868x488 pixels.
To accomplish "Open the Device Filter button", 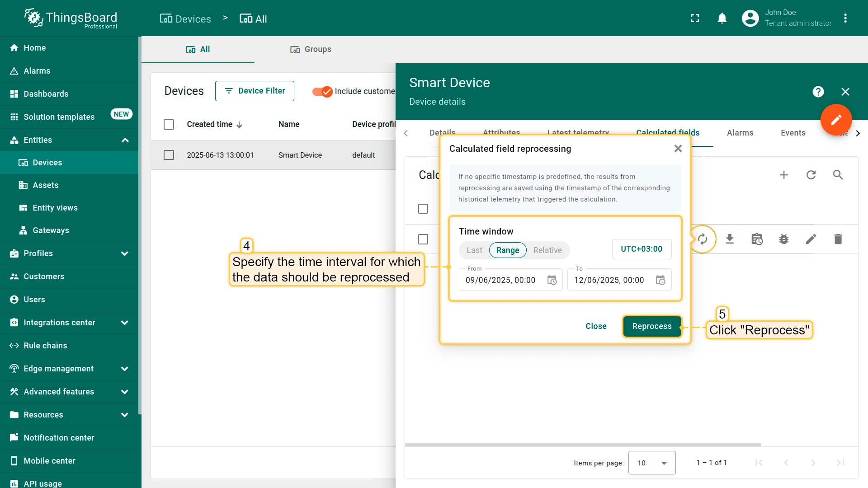I will tap(255, 91).
